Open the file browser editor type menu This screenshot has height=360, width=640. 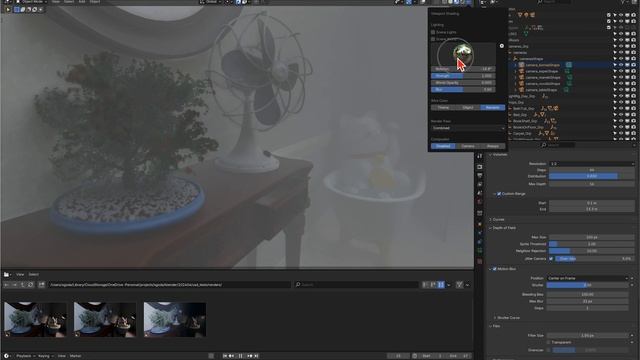click(x=7, y=274)
